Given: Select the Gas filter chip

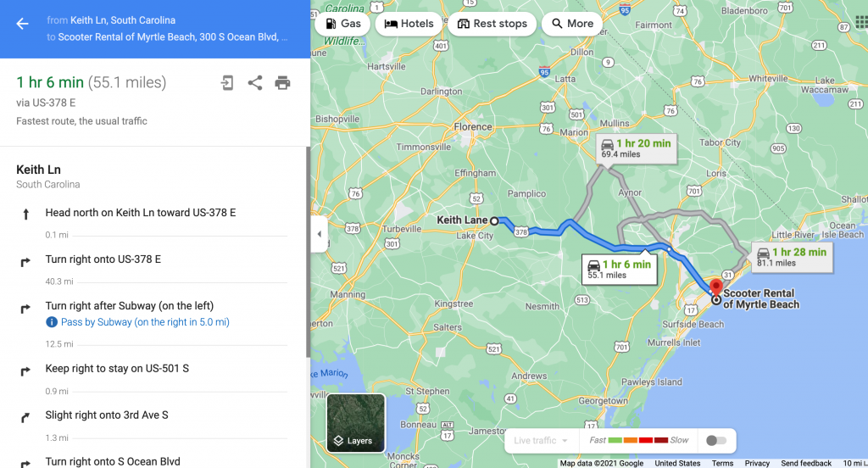Looking at the screenshot, I should [x=342, y=24].
